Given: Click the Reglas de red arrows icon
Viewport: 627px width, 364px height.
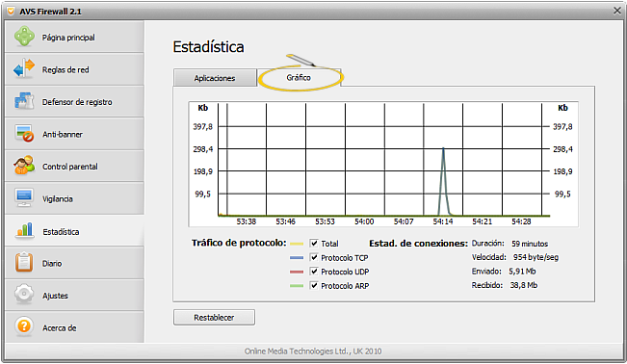Looking at the screenshot, I should click(x=24, y=68).
